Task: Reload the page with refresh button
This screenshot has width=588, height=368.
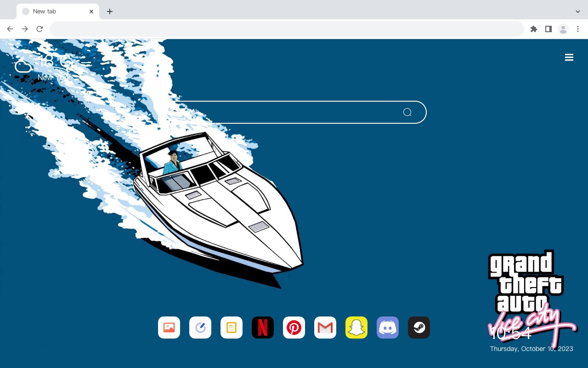Action: pos(40,29)
